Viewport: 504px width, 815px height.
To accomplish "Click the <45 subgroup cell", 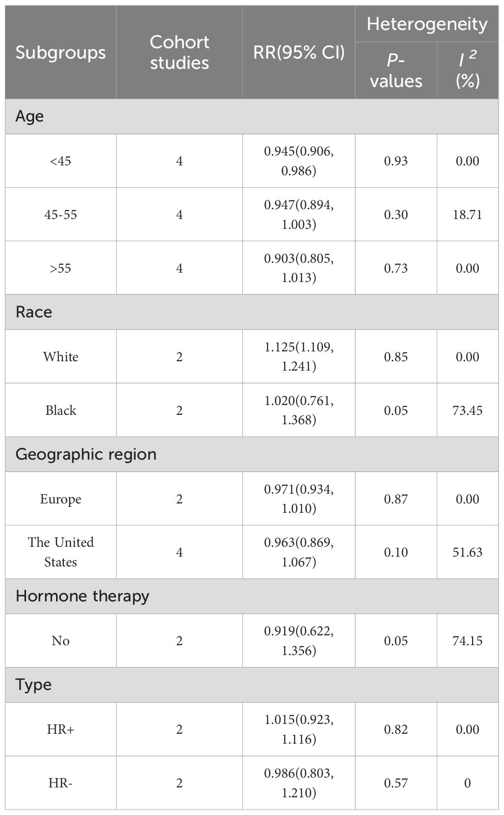I will tap(60, 161).
